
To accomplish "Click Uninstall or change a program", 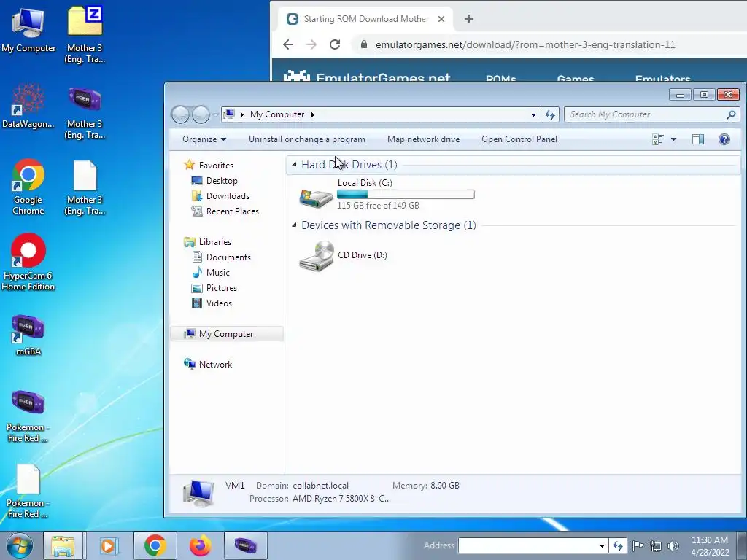I will tap(307, 139).
